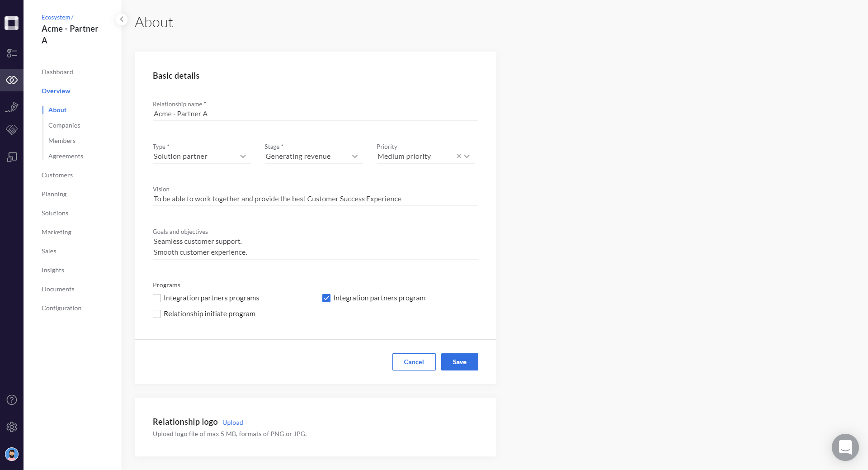Open the layout squares icon in sidebar
This screenshot has width=868, height=470.
point(12,157)
